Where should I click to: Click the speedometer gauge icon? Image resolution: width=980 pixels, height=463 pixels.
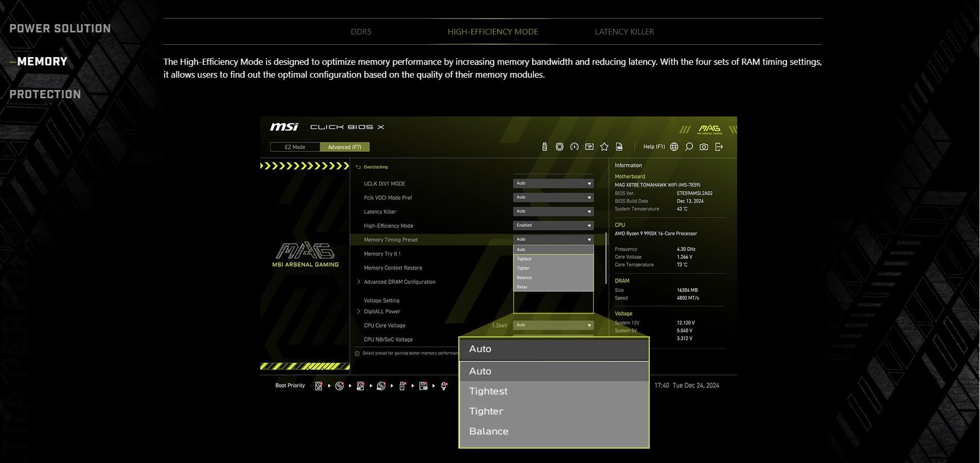coord(574,147)
